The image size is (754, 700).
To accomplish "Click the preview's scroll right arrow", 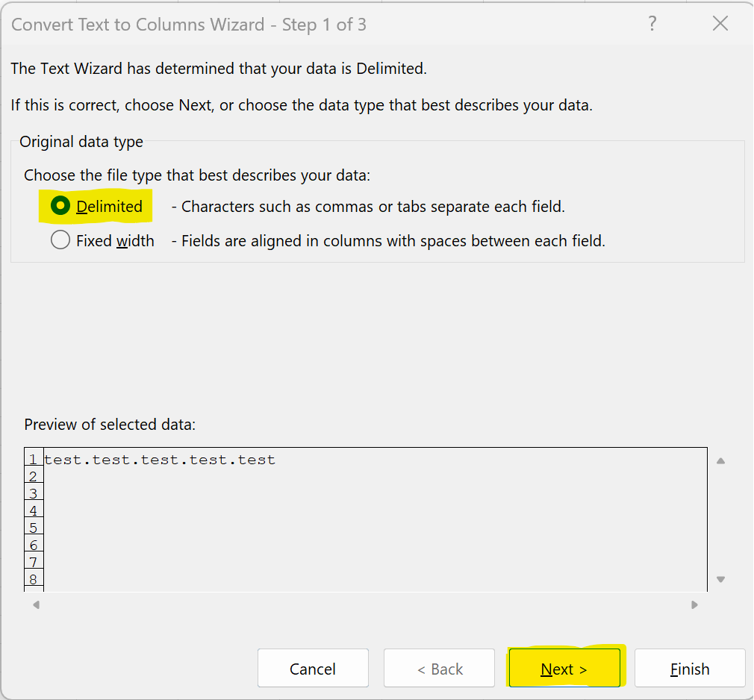I will coord(694,604).
